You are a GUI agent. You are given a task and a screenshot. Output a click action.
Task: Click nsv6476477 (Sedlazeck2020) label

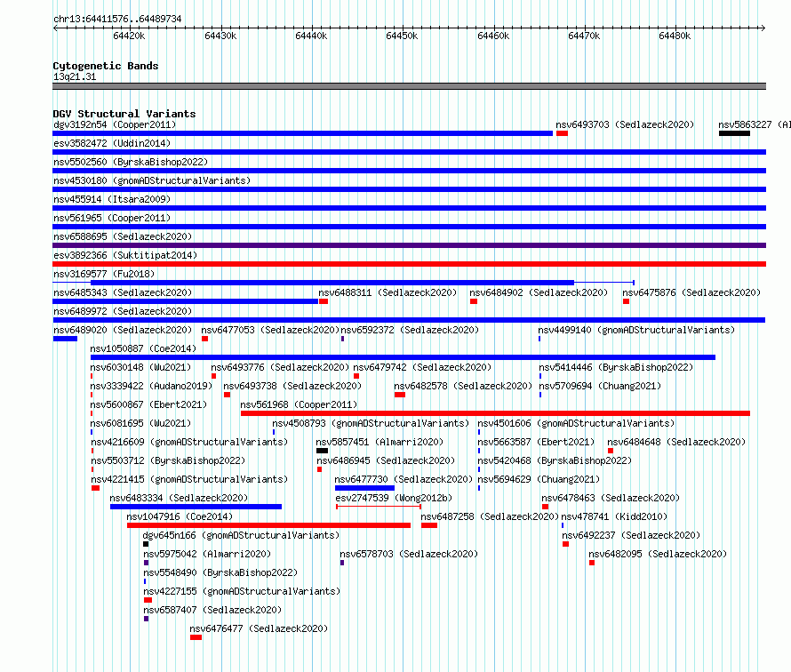(259, 628)
